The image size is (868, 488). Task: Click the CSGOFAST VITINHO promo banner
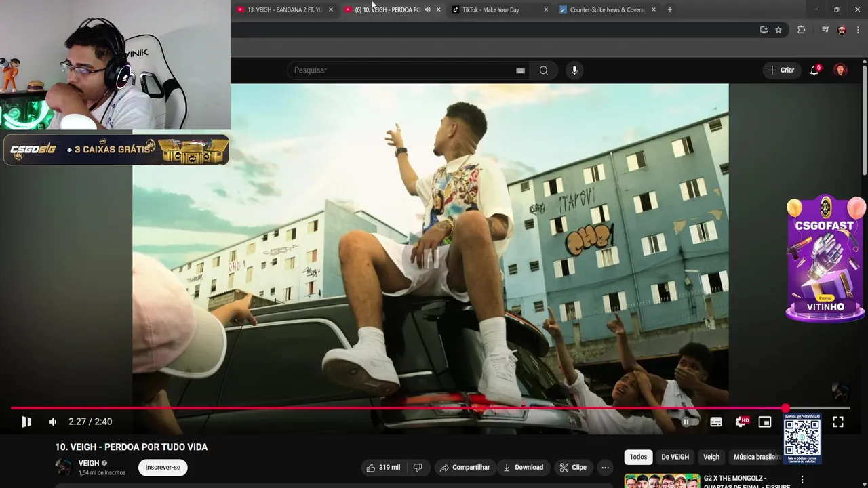point(825,259)
